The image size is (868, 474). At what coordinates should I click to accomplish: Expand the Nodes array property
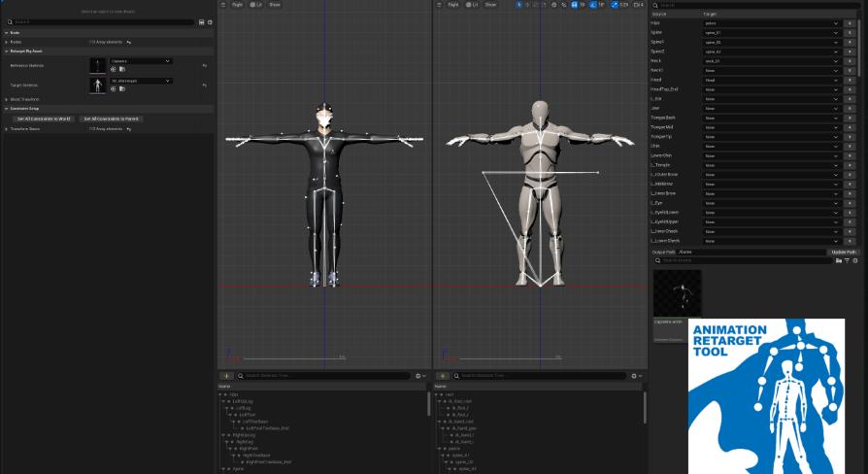[6, 42]
